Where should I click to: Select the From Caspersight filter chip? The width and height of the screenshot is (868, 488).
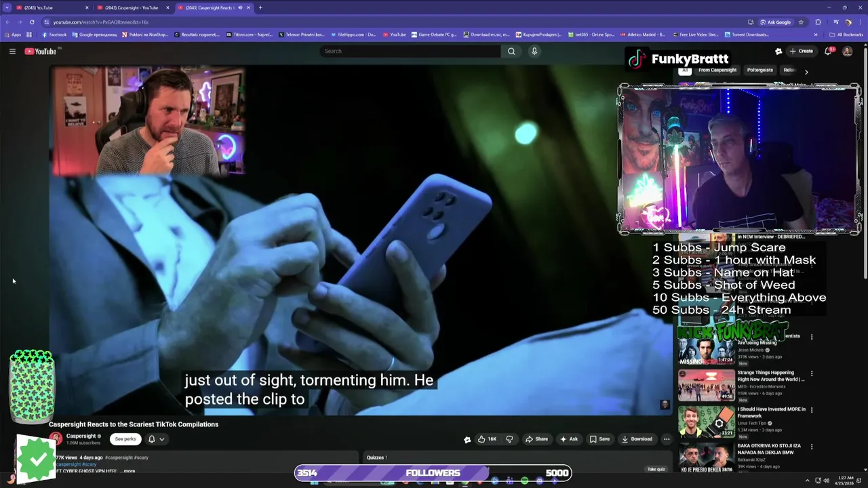click(x=717, y=70)
